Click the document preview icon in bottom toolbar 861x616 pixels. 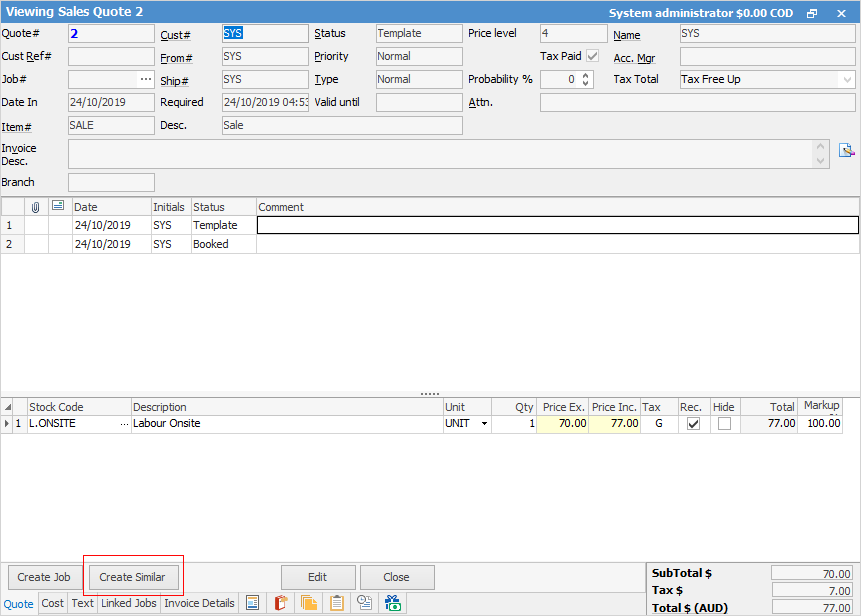tap(253, 603)
